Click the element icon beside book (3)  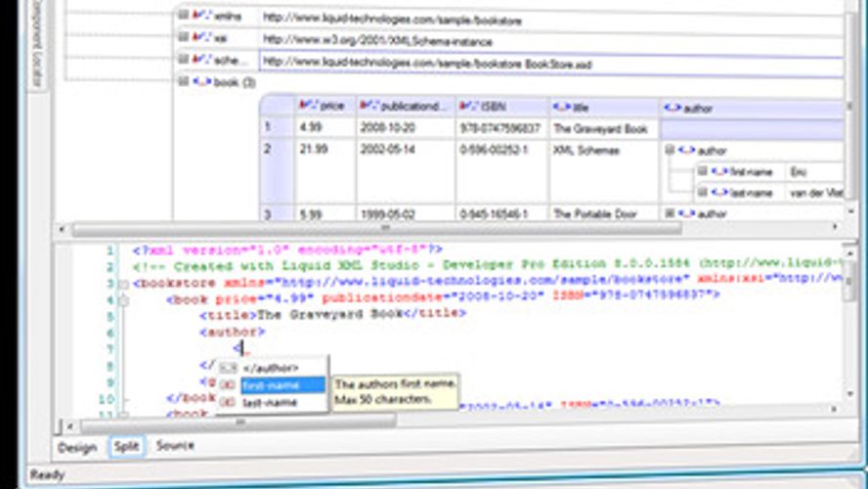click(x=201, y=82)
